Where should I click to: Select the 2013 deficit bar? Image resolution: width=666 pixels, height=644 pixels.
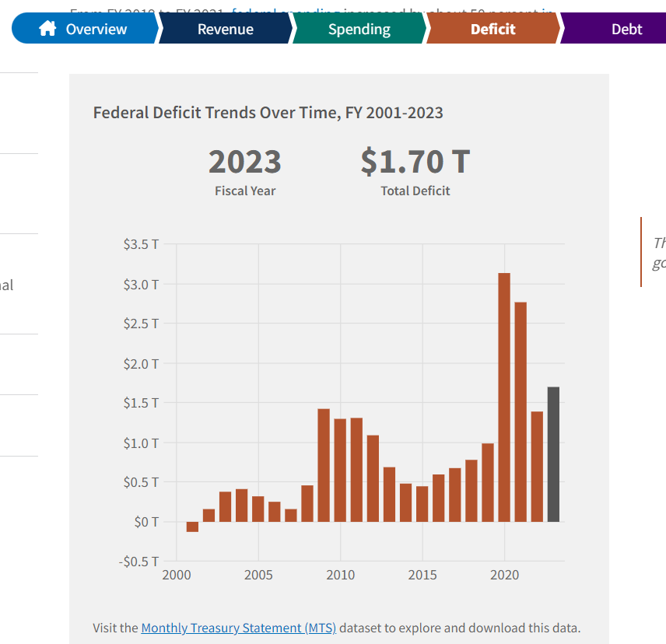pyautogui.click(x=390, y=495)
